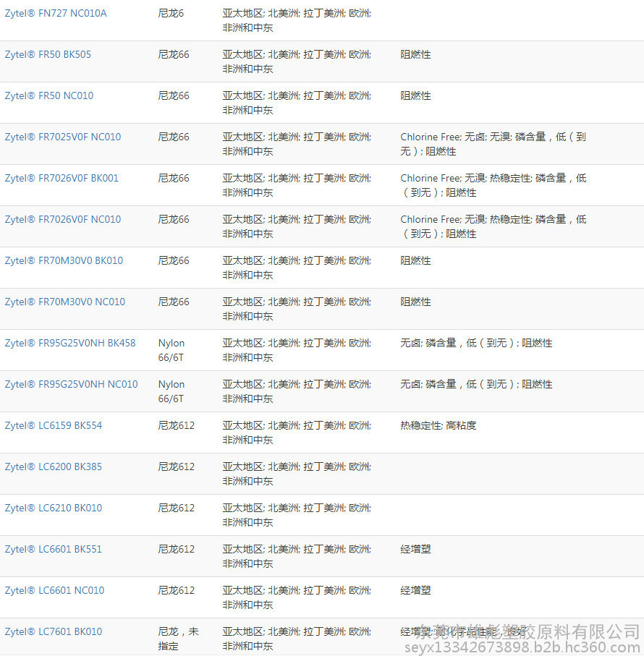Select region text in the FR70M30V0 NC010 row
This screenshot has width=644, height=656.
tap(297, 309)
